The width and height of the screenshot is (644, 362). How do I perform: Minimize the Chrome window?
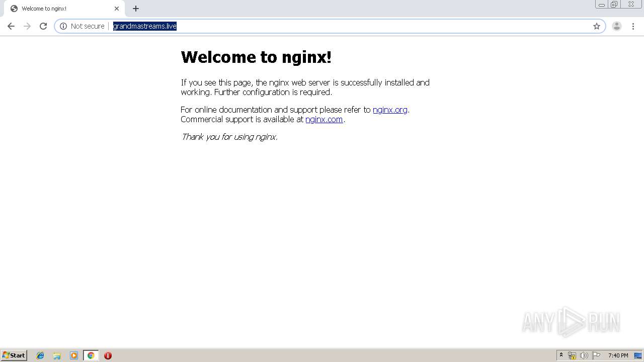(x=601, y=5)
